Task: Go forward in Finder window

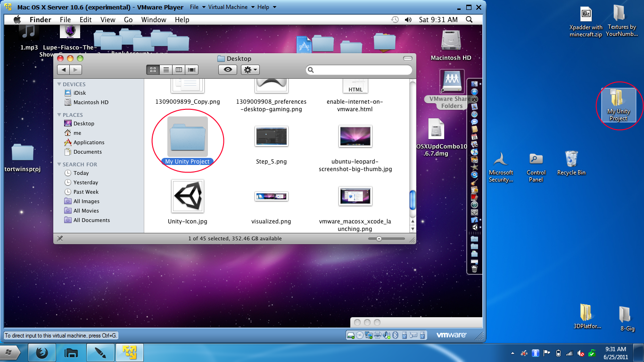Action: click(75, 70)
